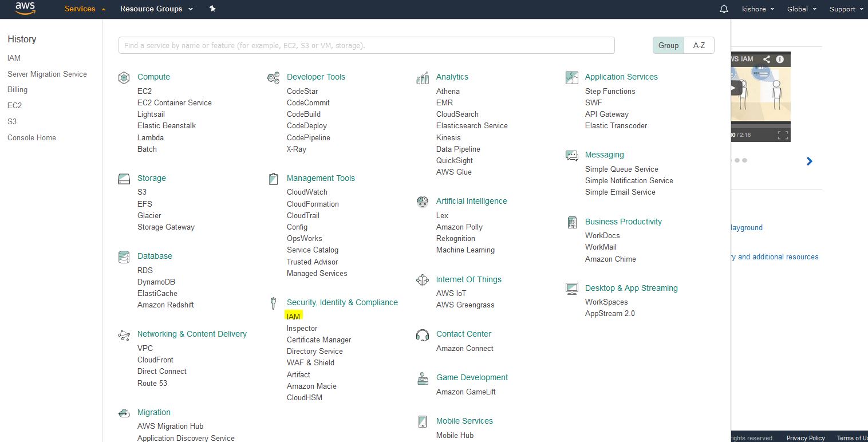Click the Compute category cube icon
The height and width of the screenshot is (442, 868).
[x=124, y=78]
